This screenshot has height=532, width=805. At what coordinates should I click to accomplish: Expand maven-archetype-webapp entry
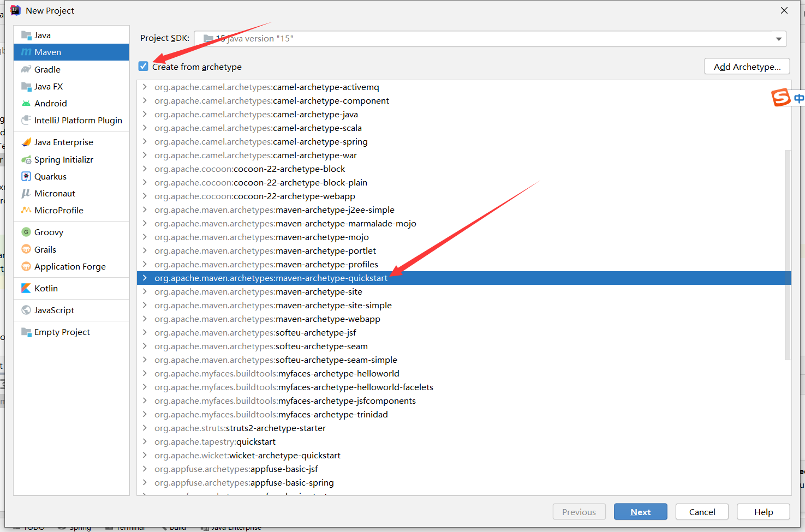point(145,319)
